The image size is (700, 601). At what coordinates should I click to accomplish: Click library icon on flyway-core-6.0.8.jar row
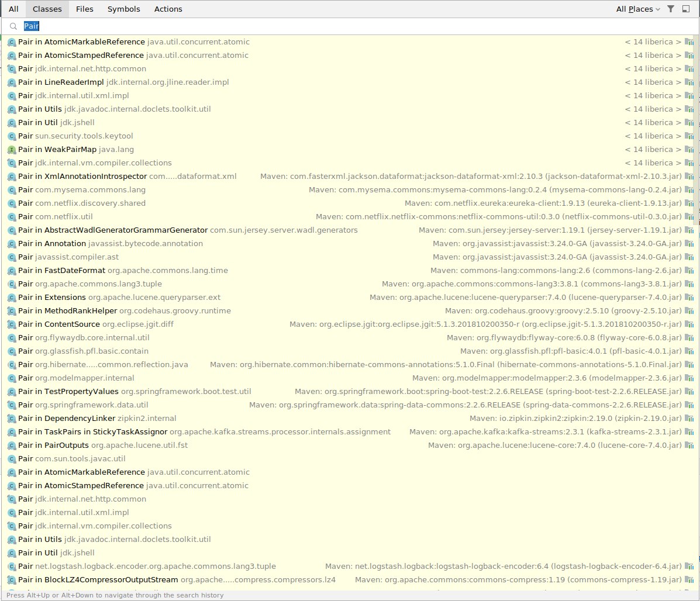pyautogui.click(x=689, y=338)
